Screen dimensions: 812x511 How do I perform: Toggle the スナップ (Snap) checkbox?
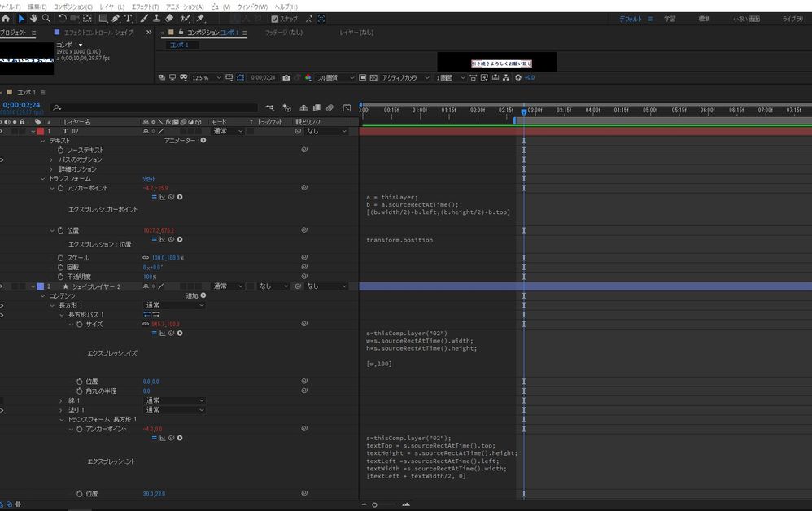[x=275, y=19]
